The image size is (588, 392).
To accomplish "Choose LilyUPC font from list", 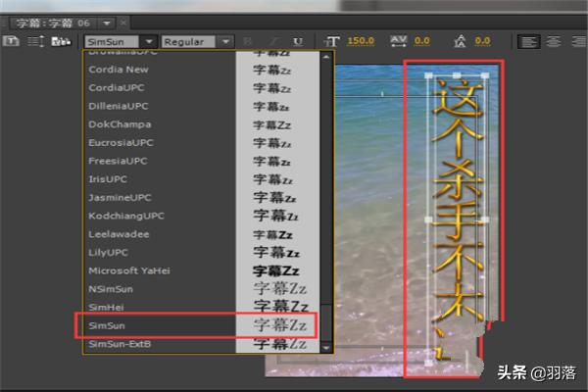I will pyautogui.click(x=203, y=253).
